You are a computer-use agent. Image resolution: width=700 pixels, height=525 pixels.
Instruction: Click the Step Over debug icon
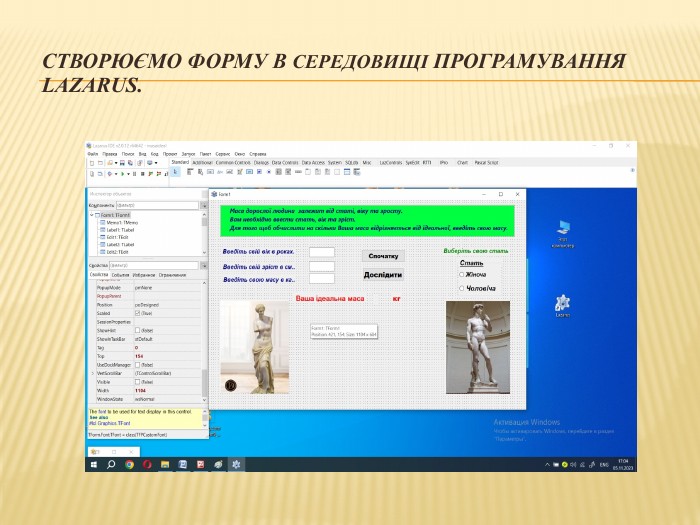coord(158,174)
